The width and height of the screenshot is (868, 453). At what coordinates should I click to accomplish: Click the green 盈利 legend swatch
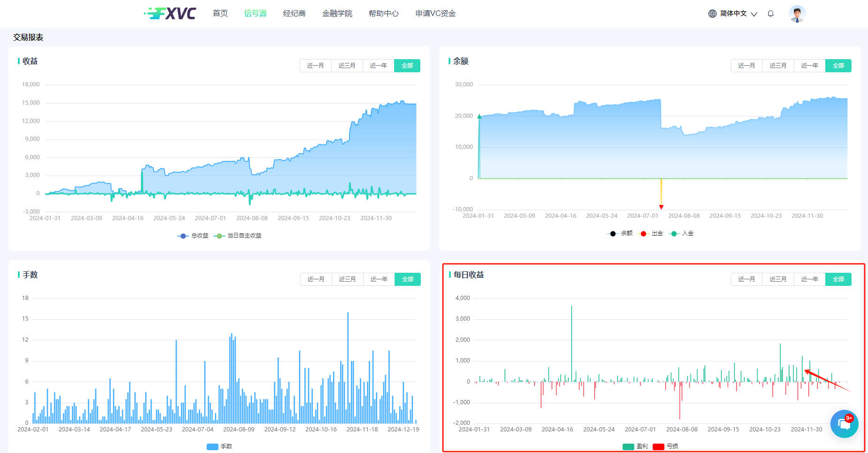[x=628, y=446]
